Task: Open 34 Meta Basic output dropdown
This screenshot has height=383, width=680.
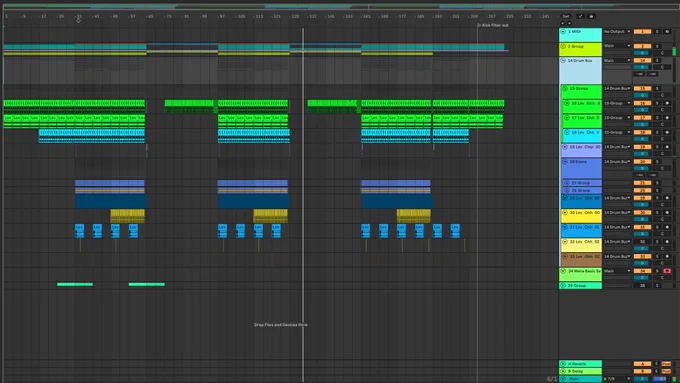Action: pyautogui.click(x=617, y=271)
